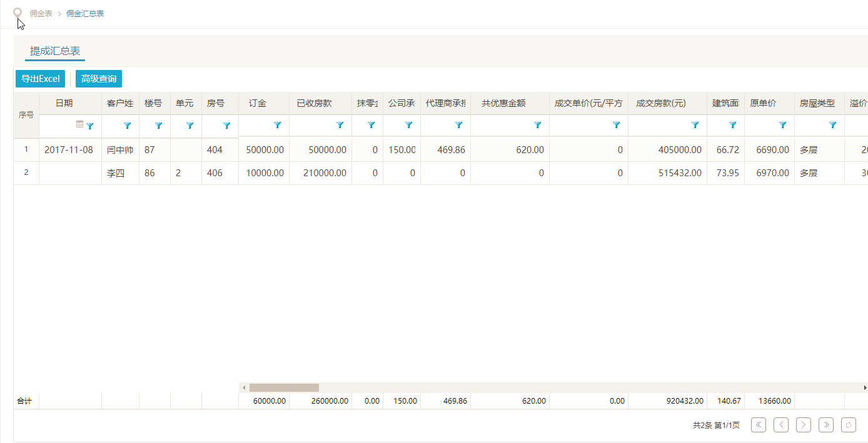Open 高级查询 advanced search
The width and height of the screenshot is (868, 443).
click(99, 79)
